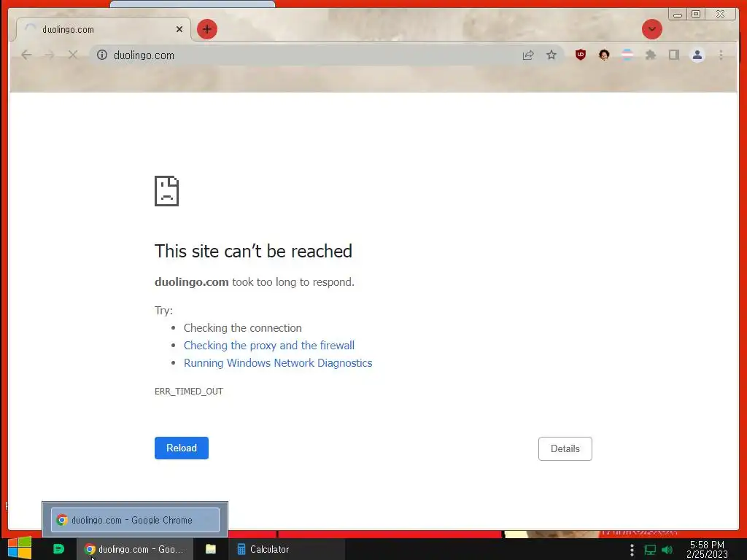Select the ERR_TIMED_OUT error code text
747x560 pixels.
click(189, 392)
